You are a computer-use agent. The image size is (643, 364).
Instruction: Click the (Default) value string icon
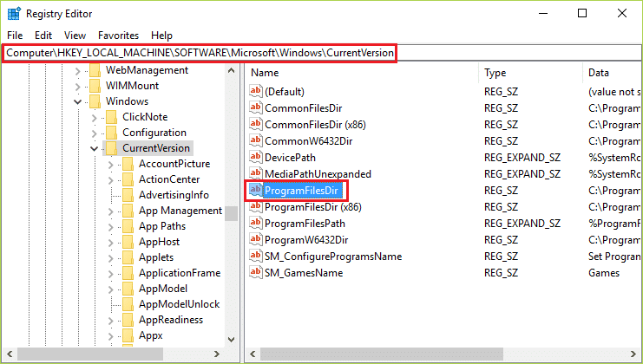click(x=255, y=91)
